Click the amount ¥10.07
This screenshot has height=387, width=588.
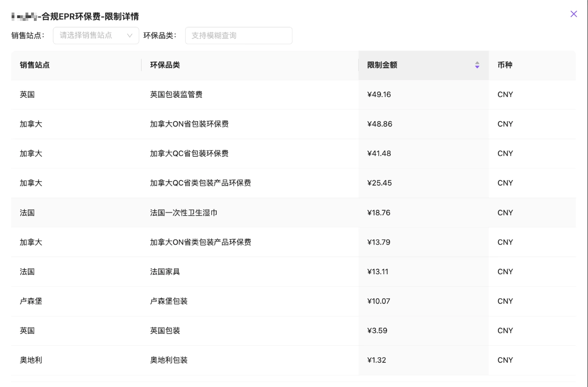click(x=379, y=301)
